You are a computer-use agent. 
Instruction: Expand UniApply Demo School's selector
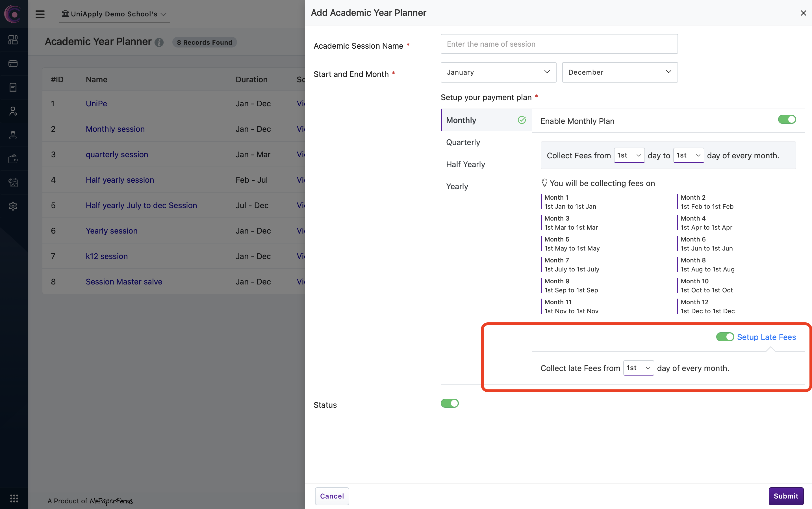click(114, 14)
